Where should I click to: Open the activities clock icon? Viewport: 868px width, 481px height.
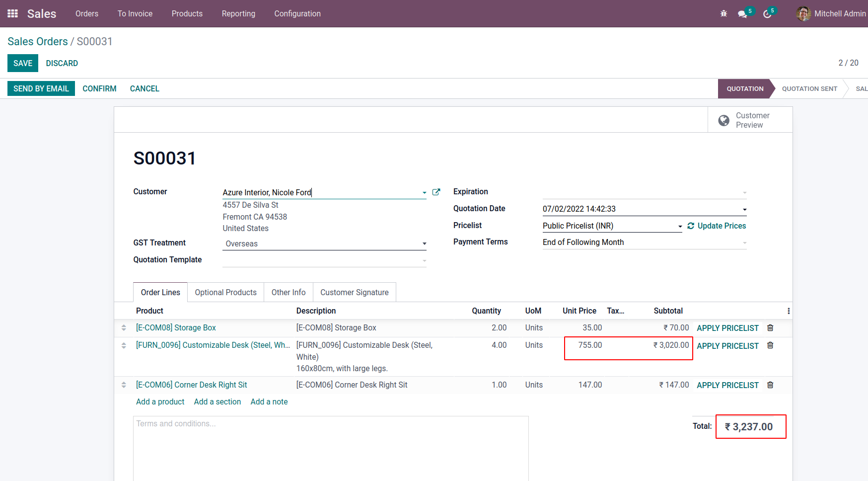pyautogui.click(x=767, y=14)
